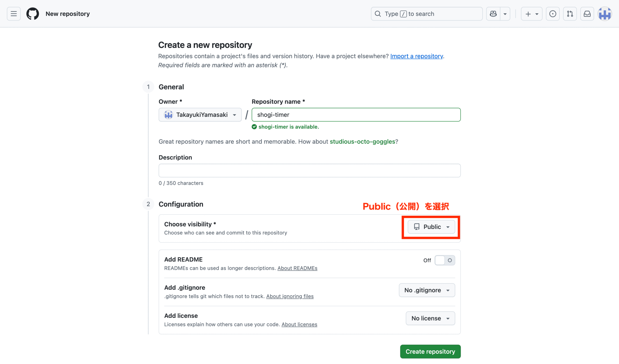This screenshot has width=619, height=364.
Task: Open the About READMEs link
Action: (x=297, y=268)
